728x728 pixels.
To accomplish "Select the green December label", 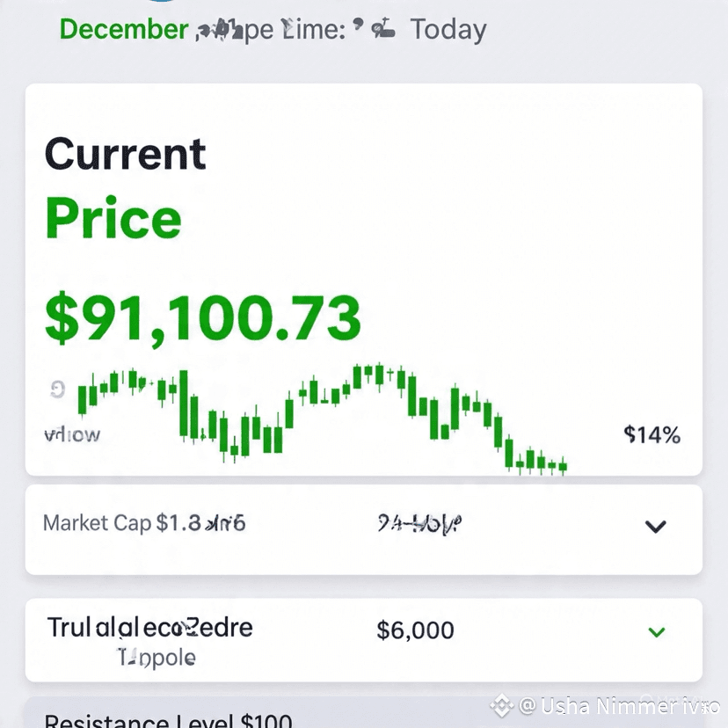I will [123, 29].
